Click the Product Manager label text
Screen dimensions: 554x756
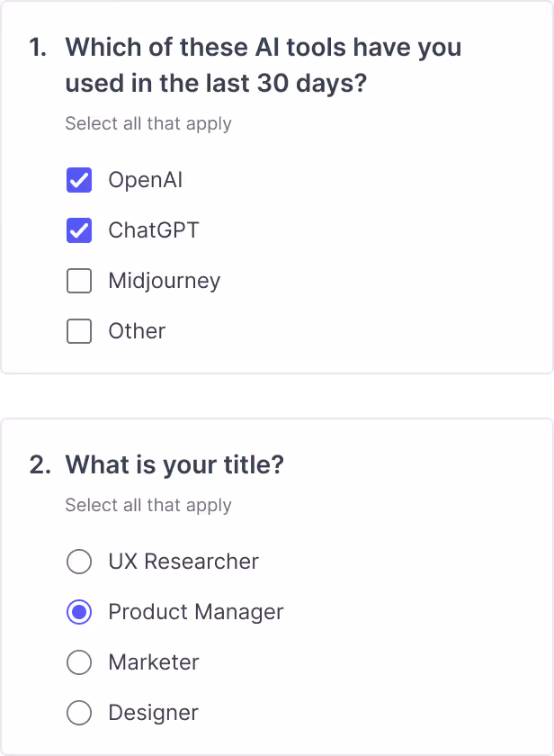(x=194, y=612)
